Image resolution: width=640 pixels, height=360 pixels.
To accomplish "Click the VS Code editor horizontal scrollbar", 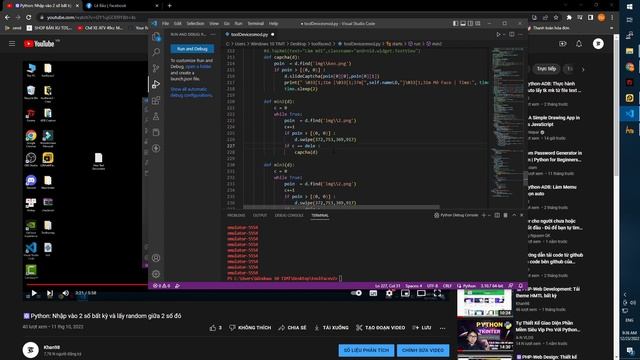I will (x=341, y=207).
